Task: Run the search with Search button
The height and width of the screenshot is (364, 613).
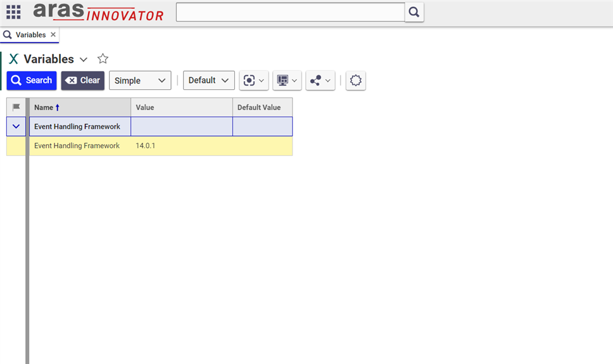Action: pos(32,80)
